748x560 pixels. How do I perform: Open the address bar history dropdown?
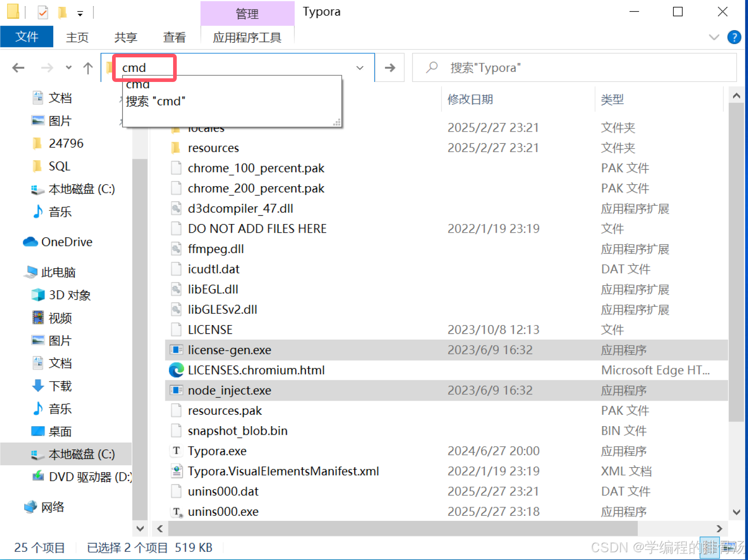[360, 67]
